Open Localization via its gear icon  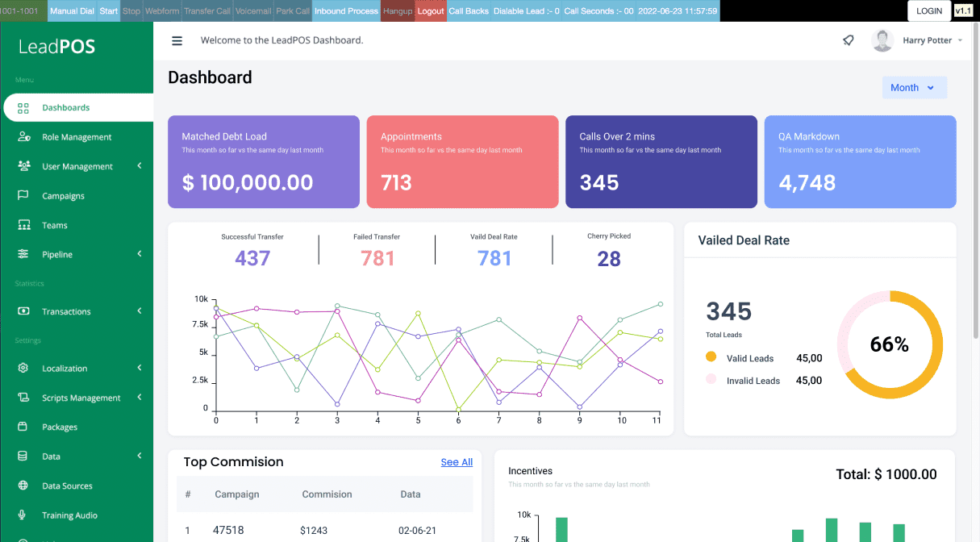pos(23,369)
